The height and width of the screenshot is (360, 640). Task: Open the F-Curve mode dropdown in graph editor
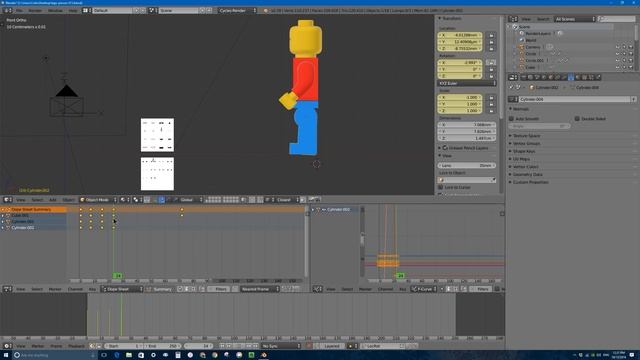coord(424,289)
